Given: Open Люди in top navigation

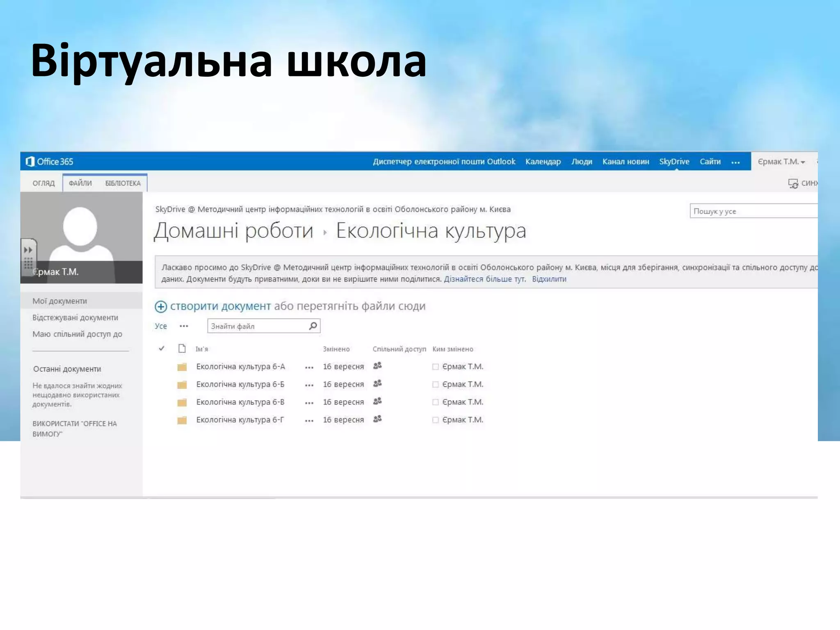Looking at the screenshot, I should pos(582,162).
